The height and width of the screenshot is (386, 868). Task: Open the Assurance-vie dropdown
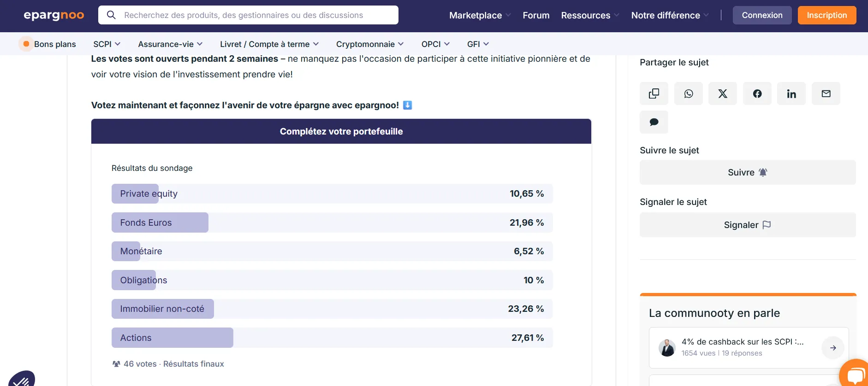[170, 44]
